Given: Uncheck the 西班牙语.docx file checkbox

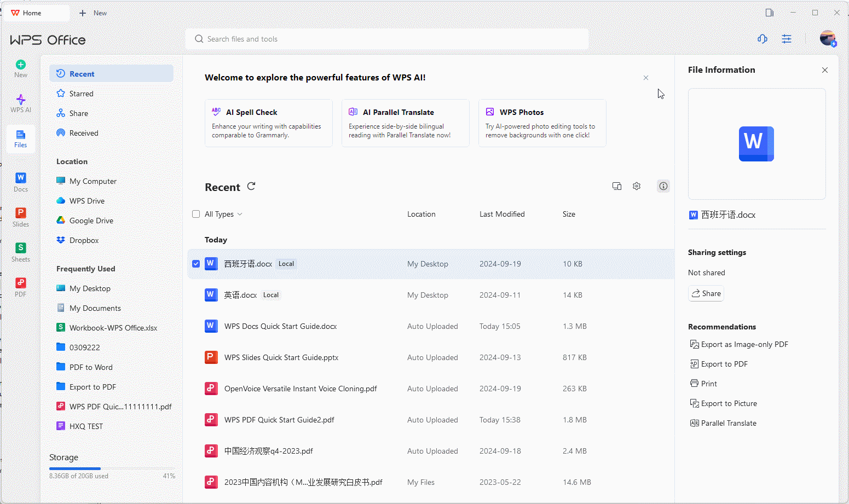Looking at the screenshot, I should click(196, 264).
